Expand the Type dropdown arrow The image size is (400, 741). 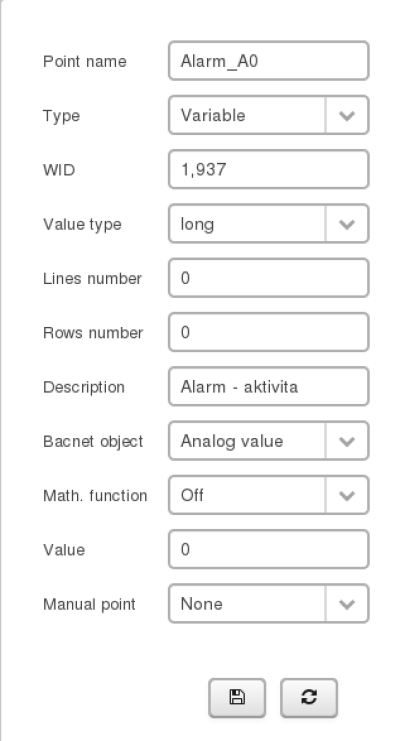[x=347, y=115]
